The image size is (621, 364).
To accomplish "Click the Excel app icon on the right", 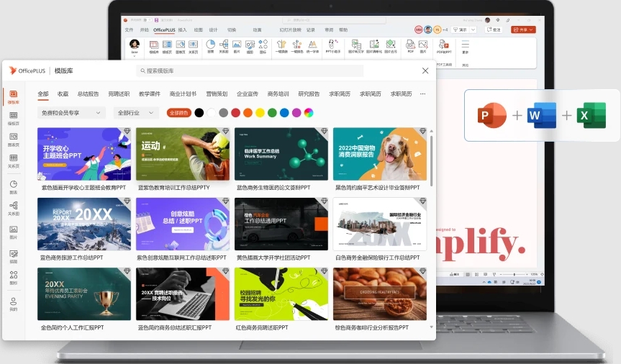I will [591, 115].
